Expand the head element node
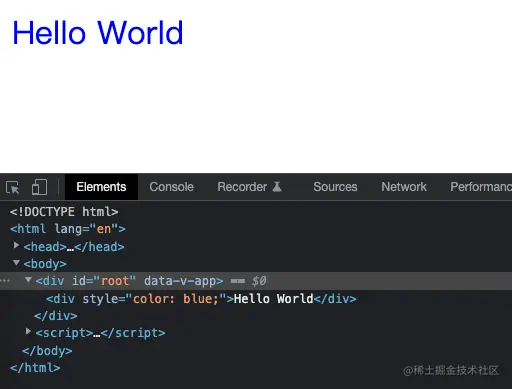This screenshot has height=389, width=512. 16,246
